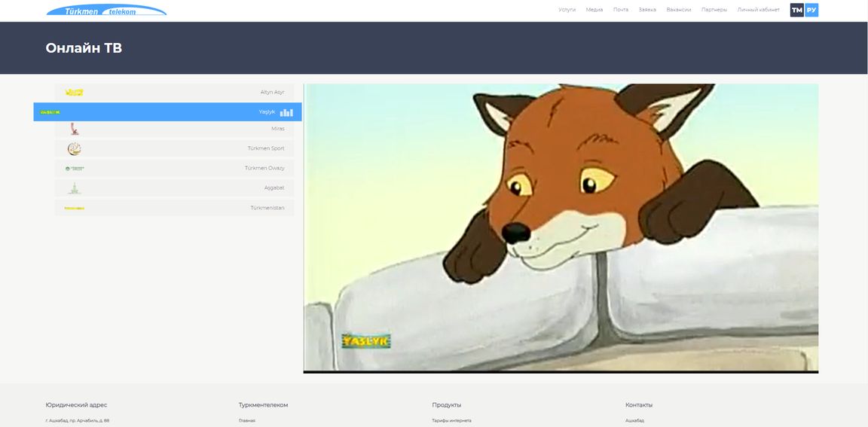Click the now-playing bars icon on Ýaşlyk
Viewport: 868px width, 427px height.
(286, 112)
